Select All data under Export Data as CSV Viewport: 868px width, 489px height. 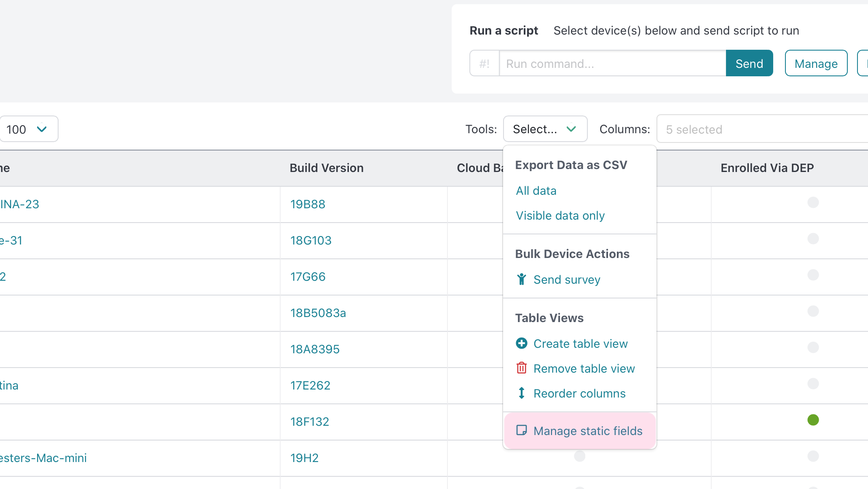tap(536, 191)
